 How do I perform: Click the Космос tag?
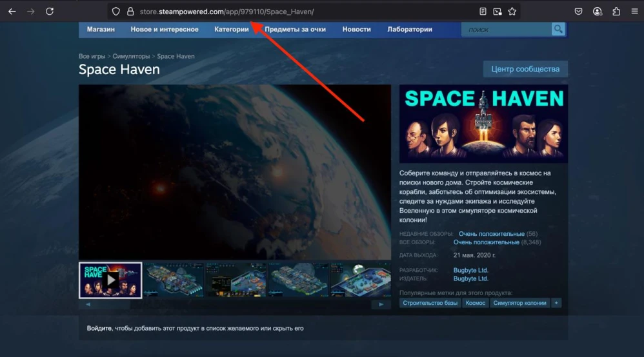pyautogui.click(x=475, y=303)
